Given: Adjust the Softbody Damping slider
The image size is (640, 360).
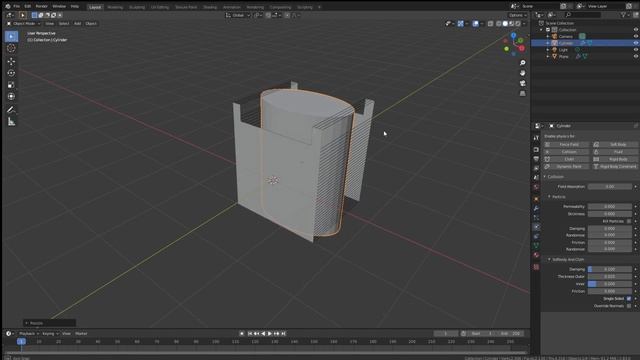Looking at the screenshot, I should (x=610, y=269).
